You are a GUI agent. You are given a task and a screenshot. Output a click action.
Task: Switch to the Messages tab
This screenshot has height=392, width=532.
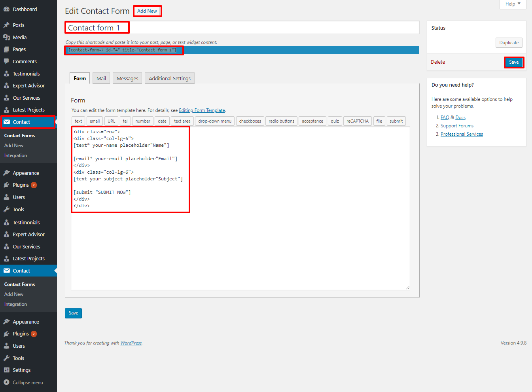click(x=127, y=78)
